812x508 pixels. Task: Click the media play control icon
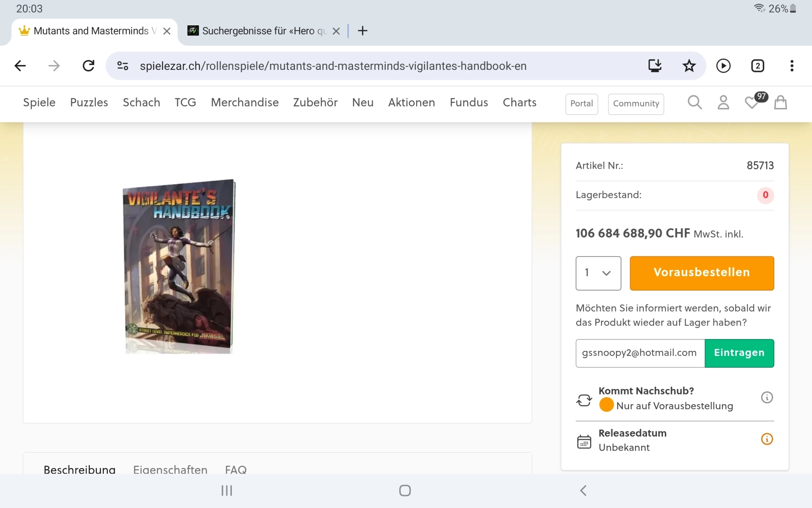tap(724, 66)
